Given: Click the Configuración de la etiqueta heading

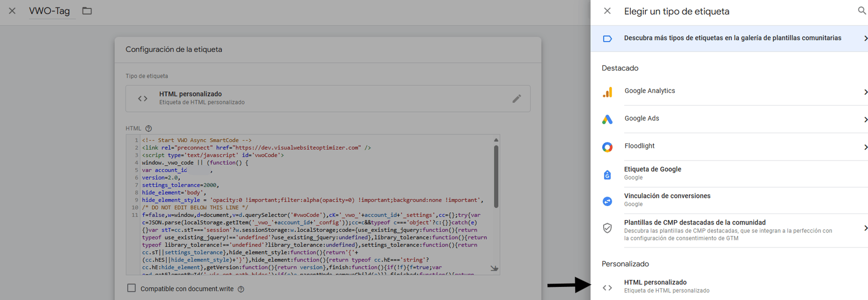Looking at the screenshot, I should click(x=174, y=49).
